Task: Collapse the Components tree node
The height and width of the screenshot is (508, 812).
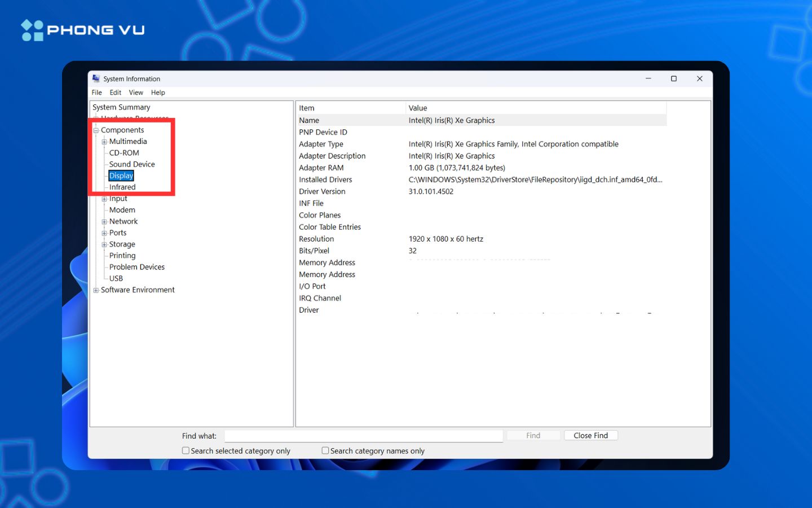Action: point(96,130)
